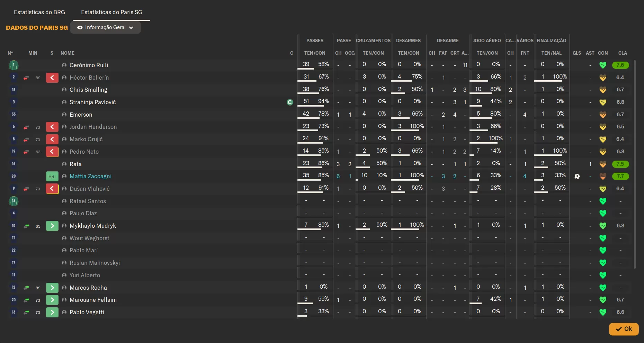Click Marcos Rocha substituted-on green arrow icon
The width and height of the screenshot is (644, 343).
[52, 288]
